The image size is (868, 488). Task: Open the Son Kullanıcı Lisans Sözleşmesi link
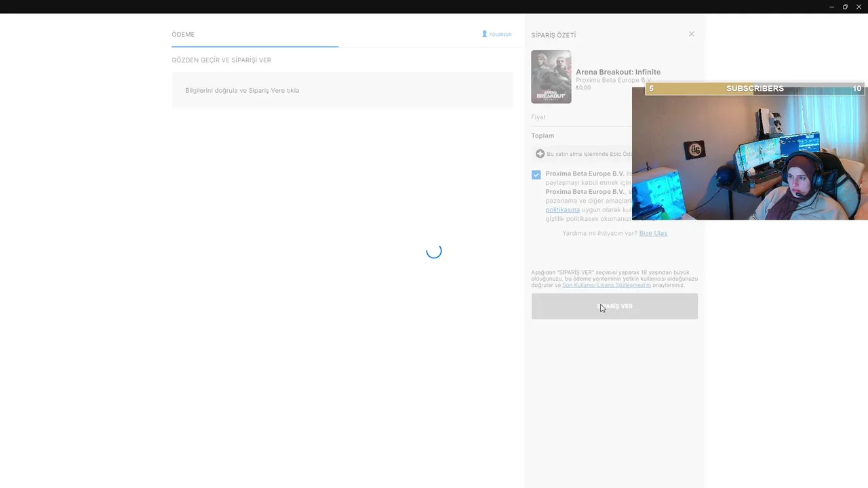tap(606, 285)
